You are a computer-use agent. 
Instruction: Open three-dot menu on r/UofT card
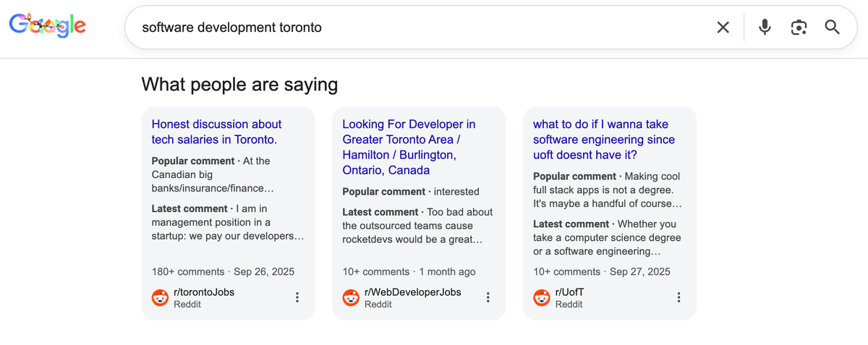click(678, 297)
